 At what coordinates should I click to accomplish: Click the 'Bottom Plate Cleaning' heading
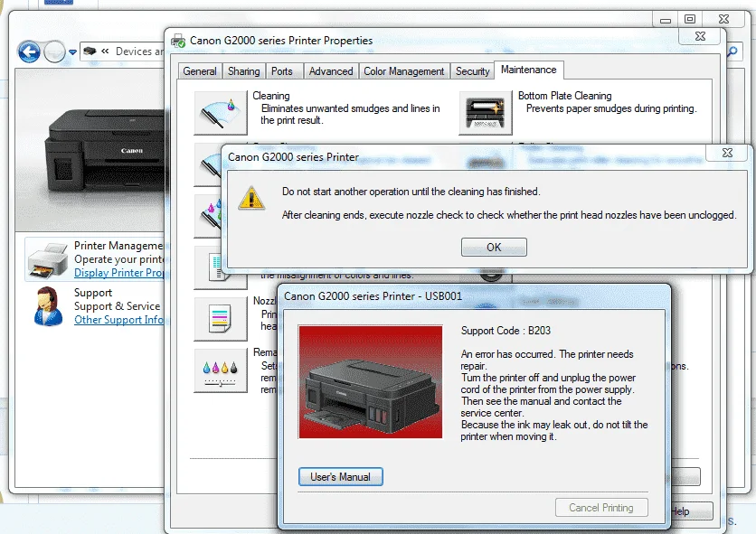[564, 96]
